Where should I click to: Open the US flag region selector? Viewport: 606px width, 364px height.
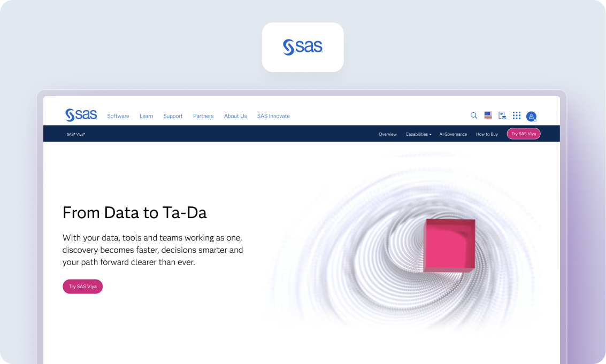pyautogui.click(x=488, y=115)
